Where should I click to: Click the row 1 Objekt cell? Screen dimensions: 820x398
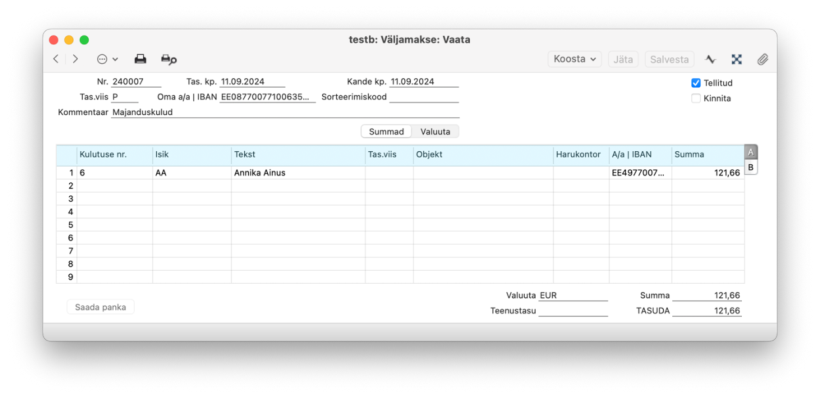pos(483,173)
